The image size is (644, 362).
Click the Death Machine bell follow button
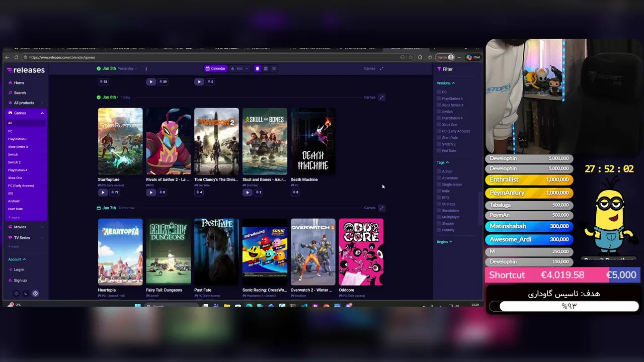(295, 192)
